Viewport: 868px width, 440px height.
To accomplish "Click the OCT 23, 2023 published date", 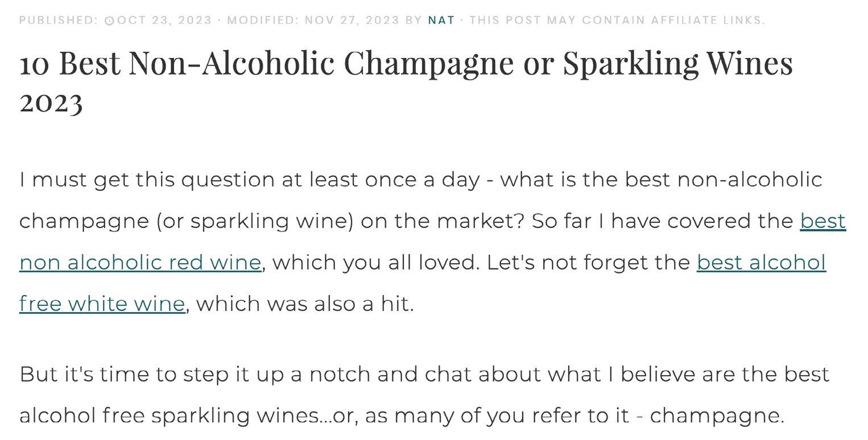I will pos(164,20).
